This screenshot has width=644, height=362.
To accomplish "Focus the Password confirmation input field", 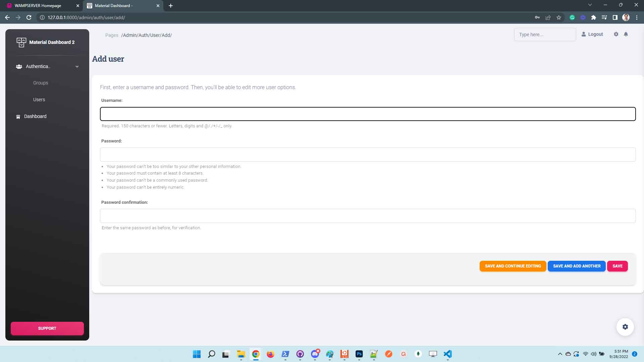I will pyautogui.click(x=368, y=216).
